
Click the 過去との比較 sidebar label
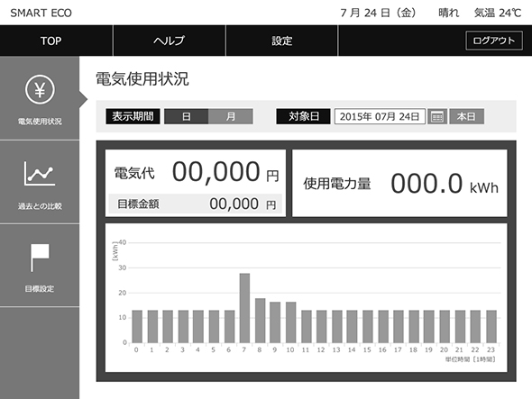[40, 206]
